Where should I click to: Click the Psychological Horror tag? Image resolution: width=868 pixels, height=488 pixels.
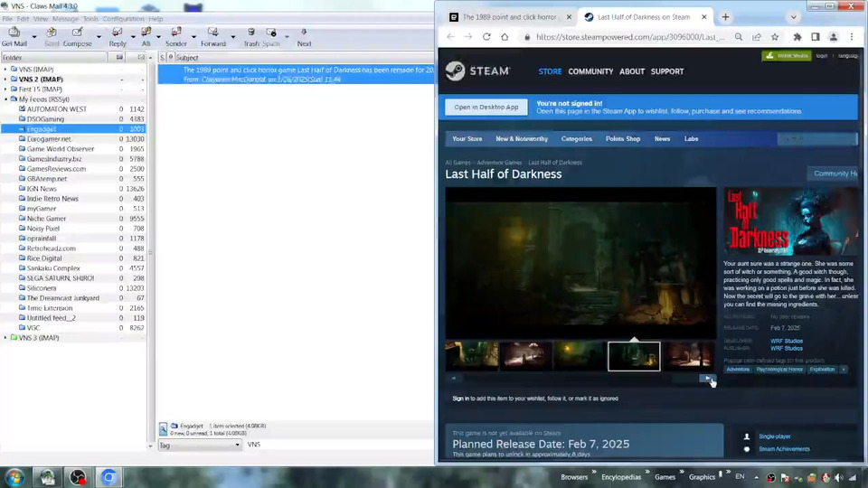(779, 369)
